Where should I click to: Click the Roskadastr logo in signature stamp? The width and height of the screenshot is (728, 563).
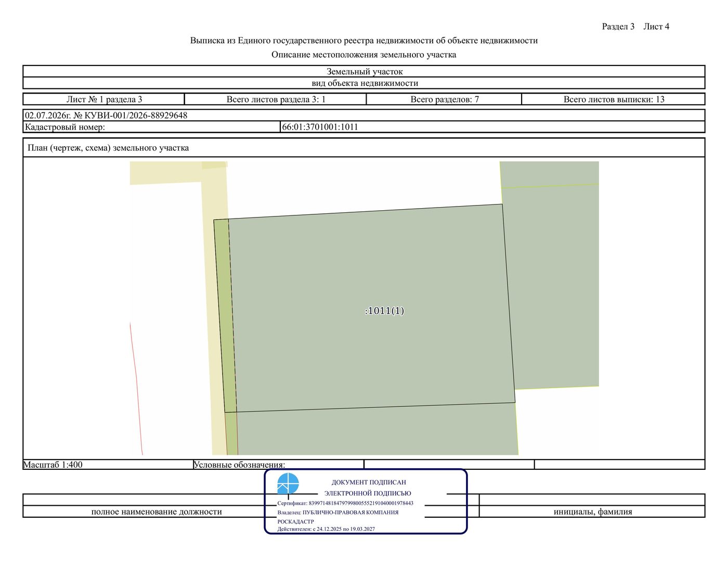click(288, 483)
